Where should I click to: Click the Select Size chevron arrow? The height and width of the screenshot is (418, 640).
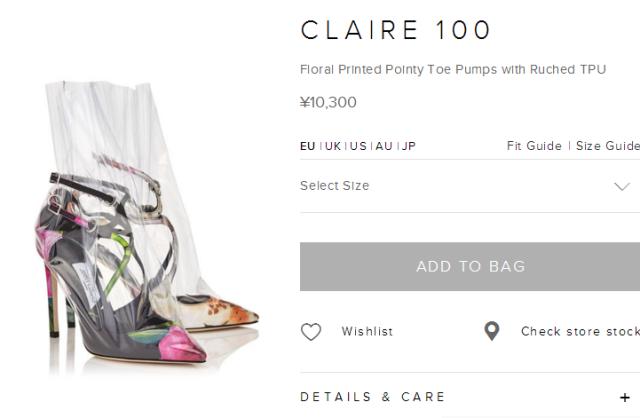(x=622, y=187)
